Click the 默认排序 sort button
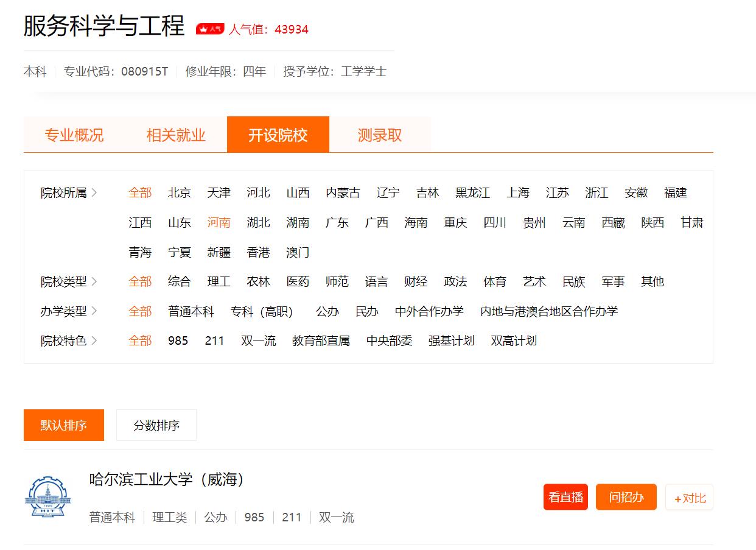The height and width of the screenshot is (550, 756). tap(63, 425)
